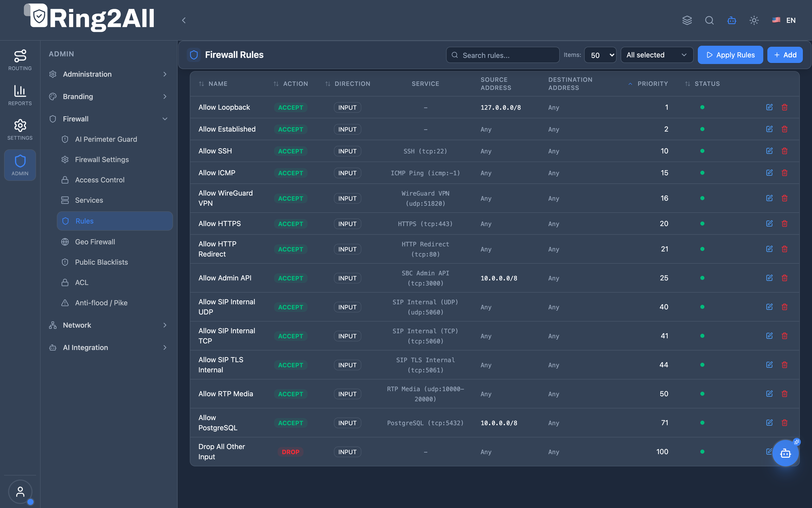
Task: Open the Reports section
Action: (x=20, y=95)
